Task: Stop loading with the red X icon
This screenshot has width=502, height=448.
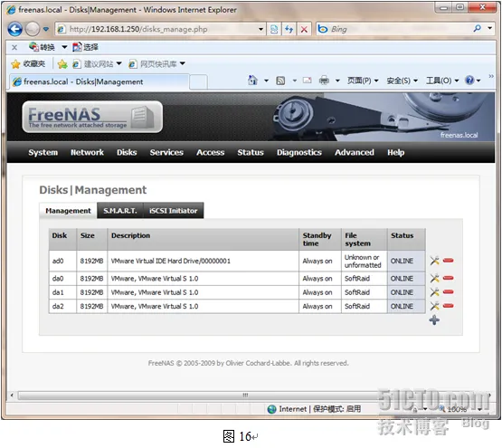Action: pyautogui.click(x=304, y=29)
